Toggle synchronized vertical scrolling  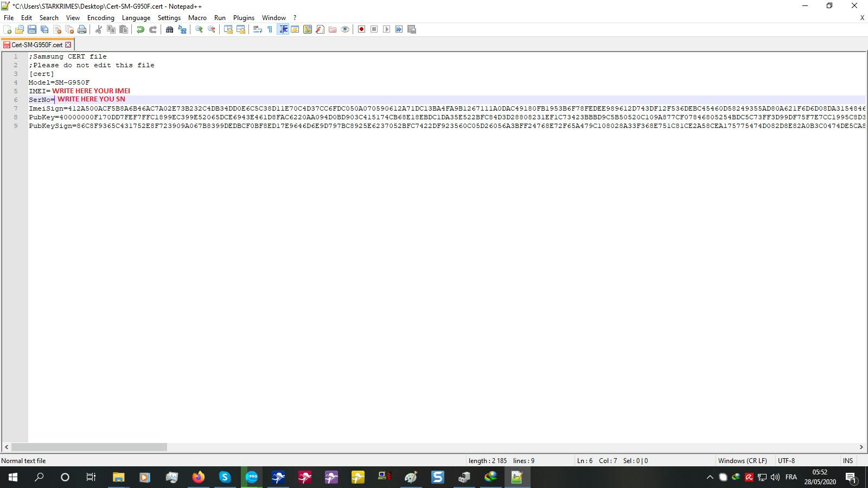[228, 29]
